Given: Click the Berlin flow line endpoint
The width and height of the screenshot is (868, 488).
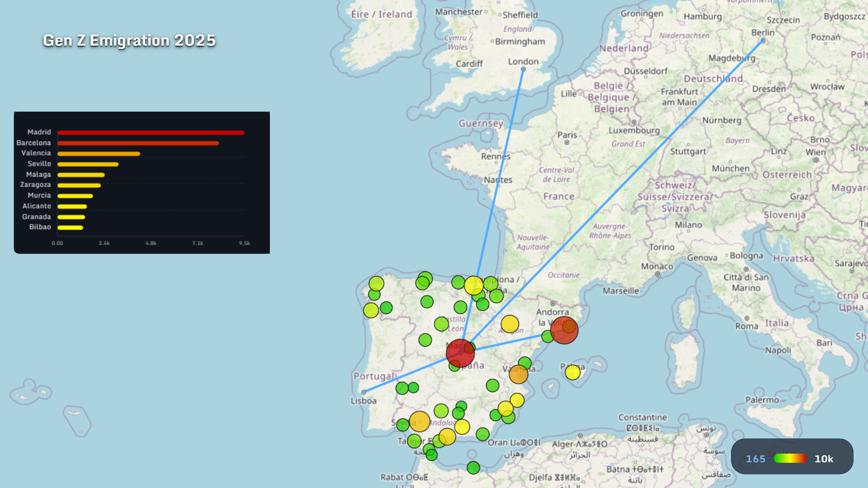Looking at the screenshot, I should (763, 41).
